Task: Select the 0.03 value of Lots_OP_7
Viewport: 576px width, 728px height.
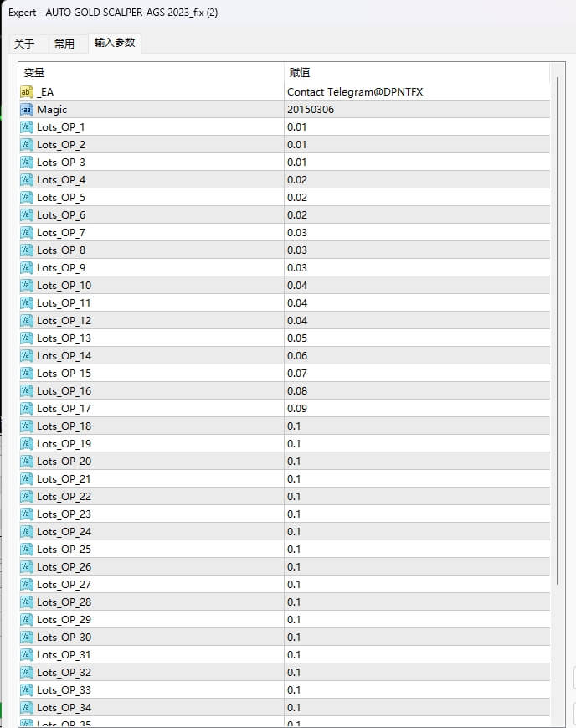Action: (297, 233)
